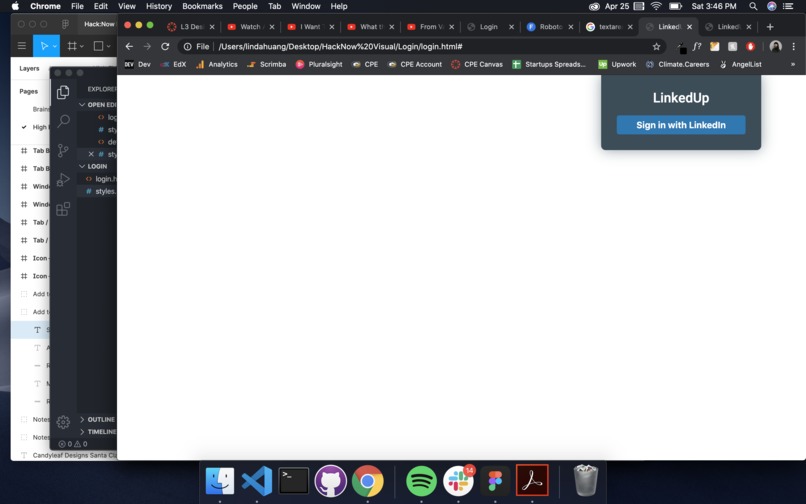
Task: Select login.html file in VS Code explorer
Action: pyautogui.click(x=100, y=178)
